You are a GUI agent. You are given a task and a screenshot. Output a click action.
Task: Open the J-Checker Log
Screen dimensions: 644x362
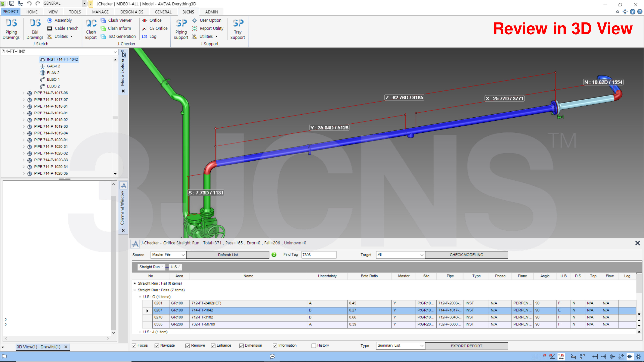149,36
